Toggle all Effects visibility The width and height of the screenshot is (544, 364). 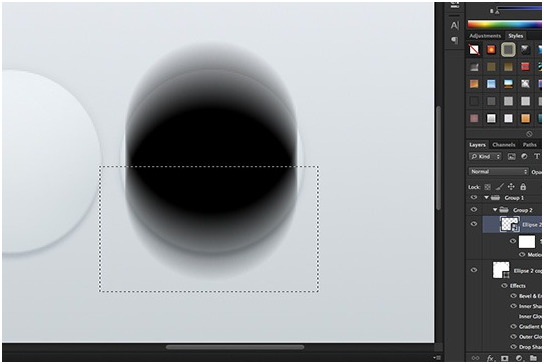504,286
